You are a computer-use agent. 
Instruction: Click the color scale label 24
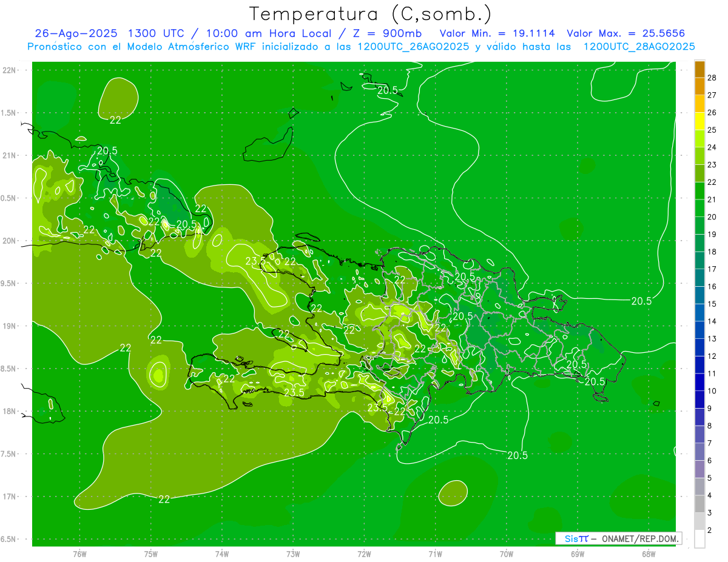click(712, 147)
